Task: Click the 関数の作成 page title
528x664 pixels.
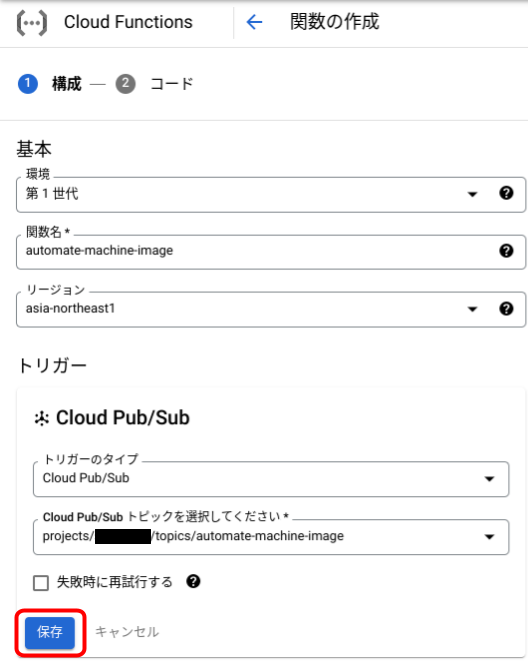Action: pyautogui.click(x=334, y=22)
